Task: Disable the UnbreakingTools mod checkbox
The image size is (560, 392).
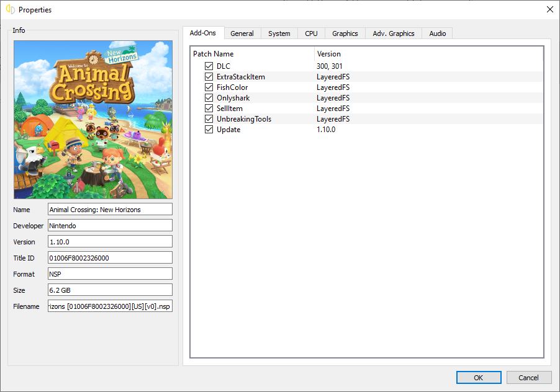Action: (209, 119)
